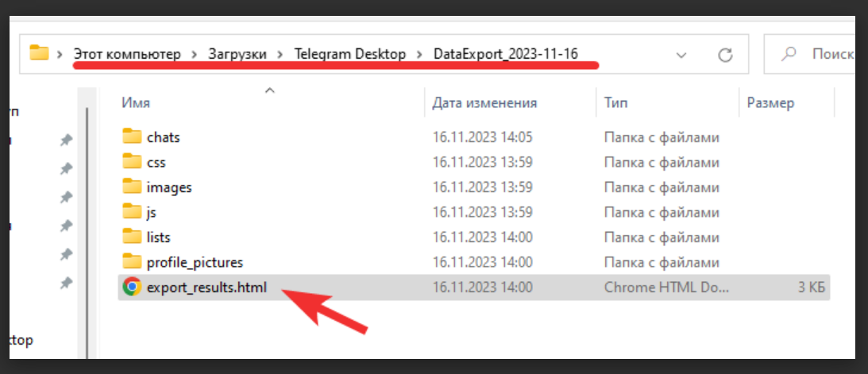868x374 pixels.
Task: Select the images folder name
Action: pos(169,187)
